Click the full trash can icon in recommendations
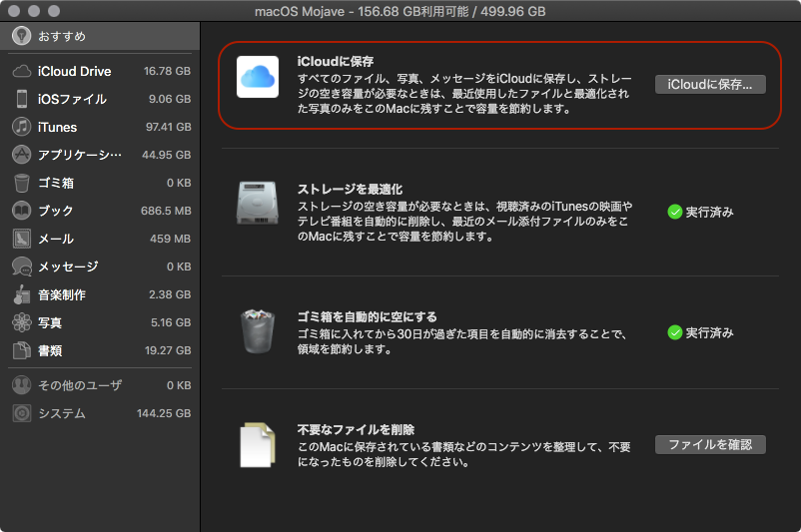The width and height of the screenshot is (801, 532). coord(258,331)
